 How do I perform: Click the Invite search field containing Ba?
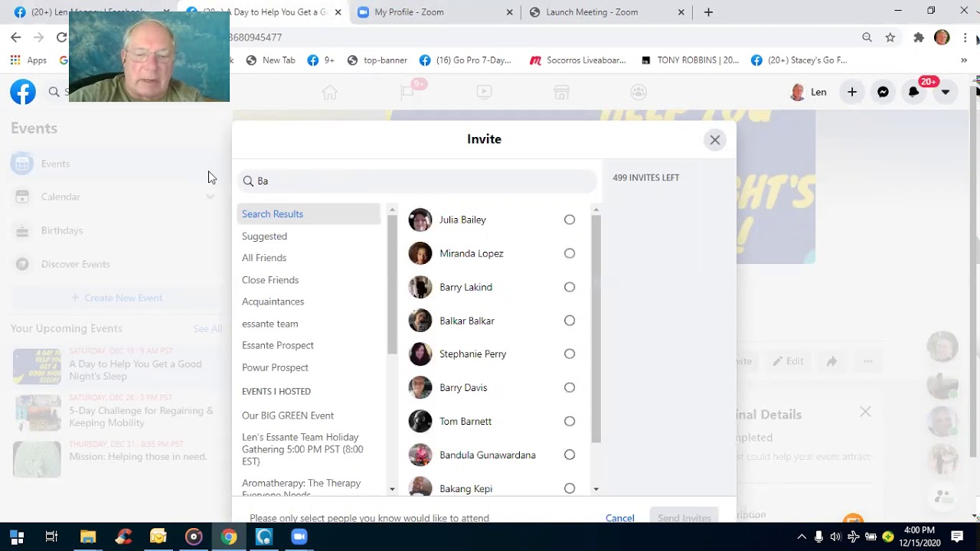point(417,181)
